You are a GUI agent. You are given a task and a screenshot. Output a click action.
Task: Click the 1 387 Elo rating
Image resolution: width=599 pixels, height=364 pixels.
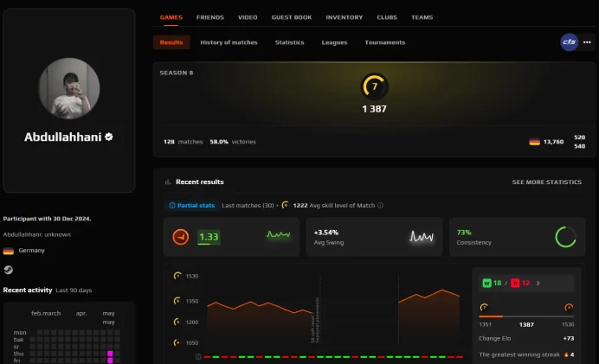click(x=374, y=109)
